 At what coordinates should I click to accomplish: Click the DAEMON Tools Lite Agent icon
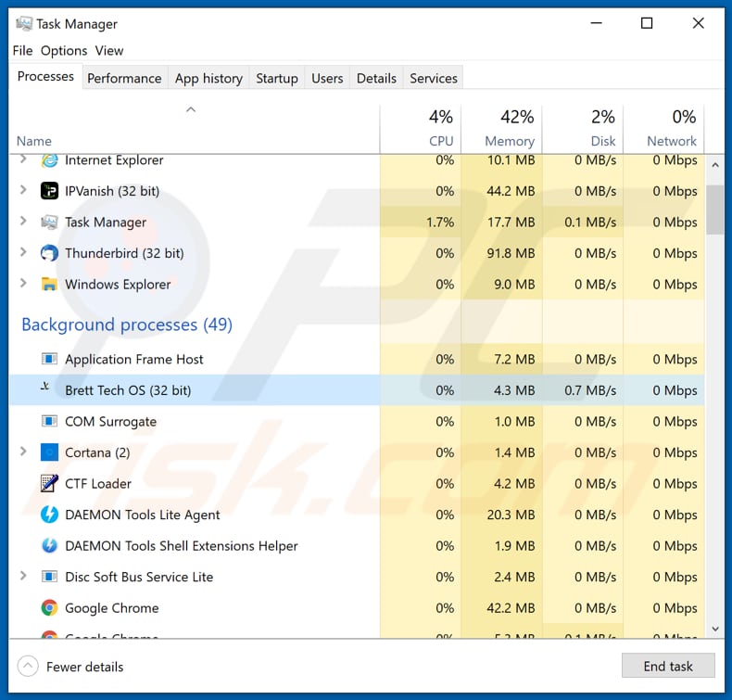click(x=50, y=515)
